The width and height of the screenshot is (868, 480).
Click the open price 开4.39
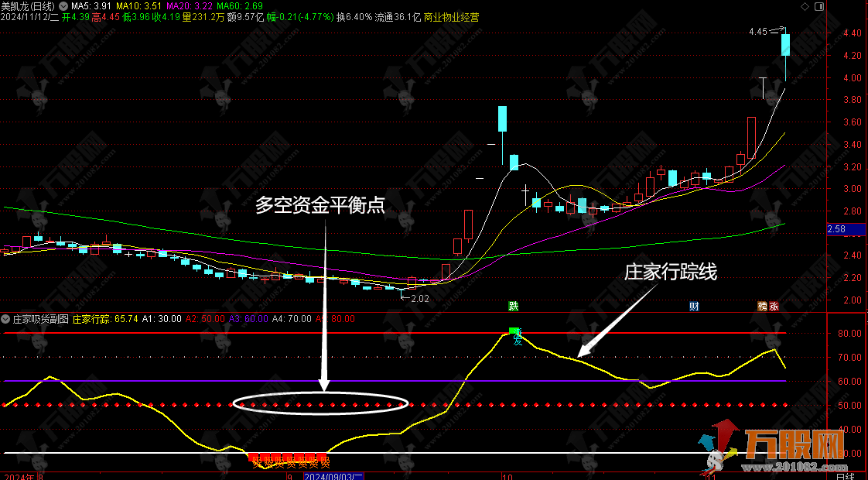(76, 17)
